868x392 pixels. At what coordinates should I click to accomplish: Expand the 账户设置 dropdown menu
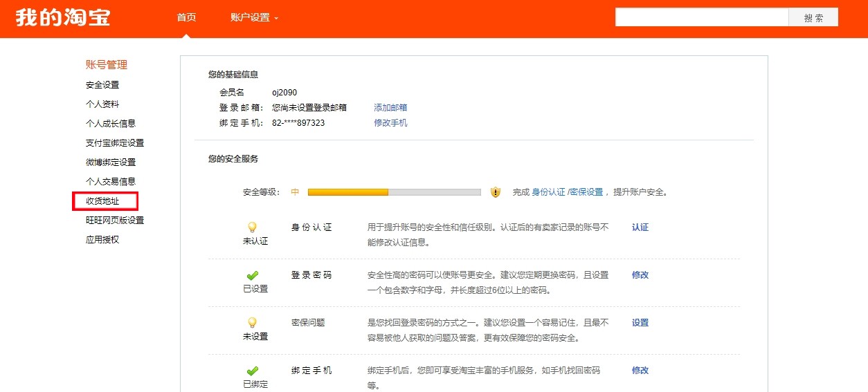coord(254,17)
